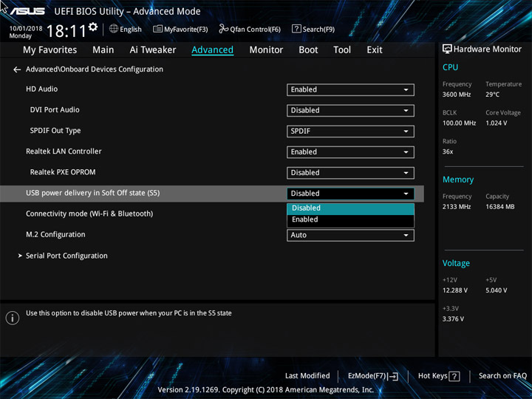Screen dimensions: 532x399
Task: Click the EzMode(F7) button
Action: point(373,376)
